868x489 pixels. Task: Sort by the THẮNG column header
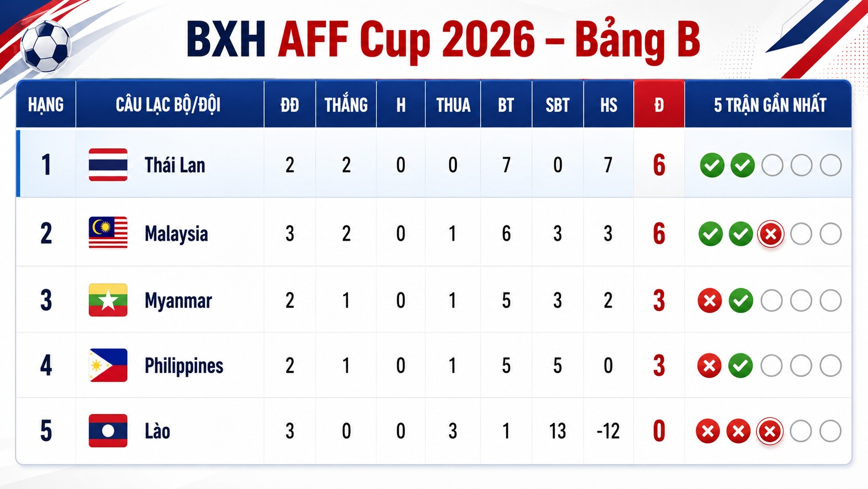[346, 104]
